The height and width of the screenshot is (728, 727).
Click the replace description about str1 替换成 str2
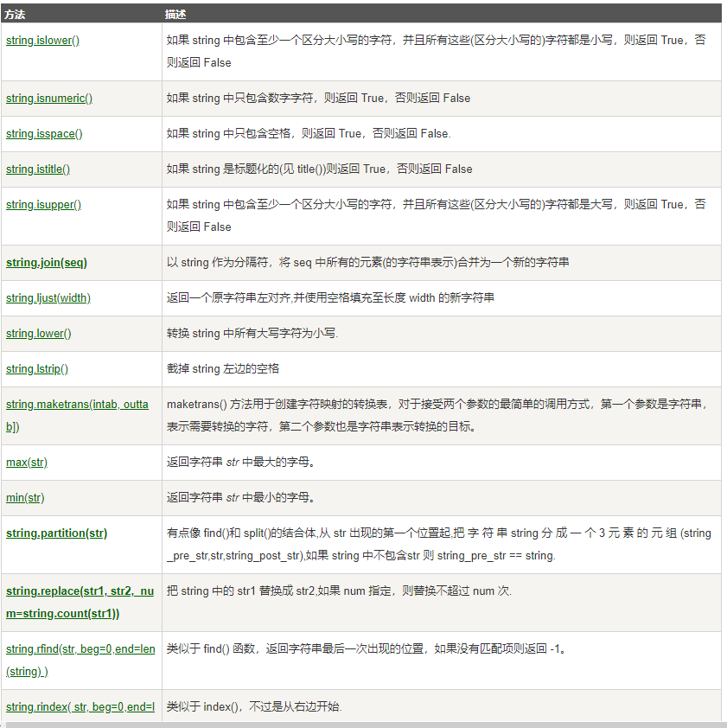(x=339, y=591)
